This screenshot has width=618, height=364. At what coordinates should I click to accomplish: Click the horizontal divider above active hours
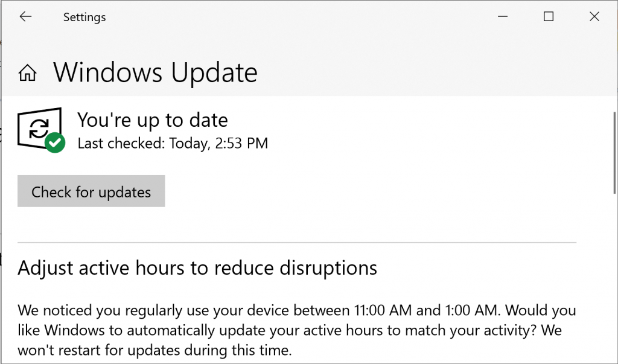297,242
